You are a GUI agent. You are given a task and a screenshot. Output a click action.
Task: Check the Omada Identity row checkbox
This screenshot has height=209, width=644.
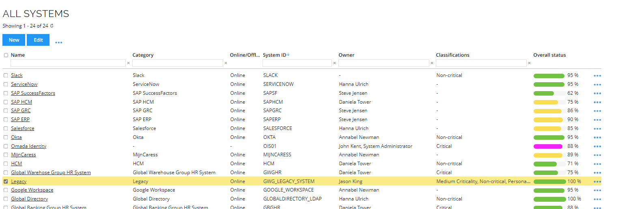click(x=6, y=146)
